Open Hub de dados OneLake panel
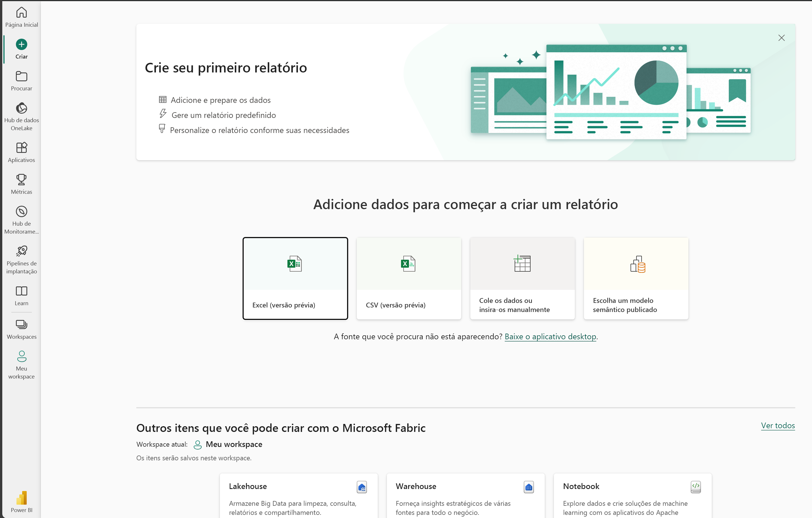 [22, 116]
